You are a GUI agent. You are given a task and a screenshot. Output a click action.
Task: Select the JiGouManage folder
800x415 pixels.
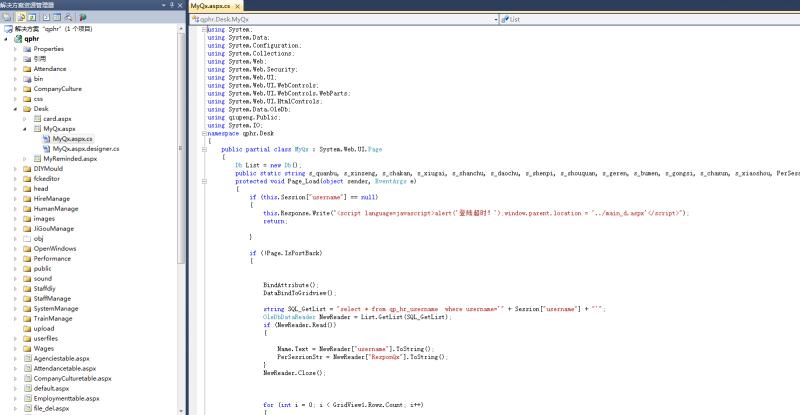coord(54,229)
